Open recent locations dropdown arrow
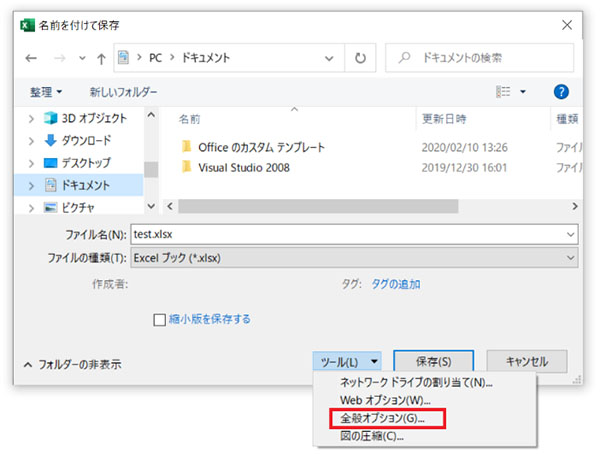600x454 pixels. (x=82, y=59)
